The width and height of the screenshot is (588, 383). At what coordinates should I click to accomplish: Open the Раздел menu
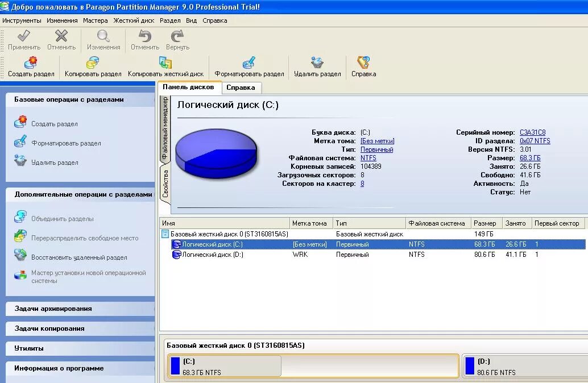pos(170,20)
